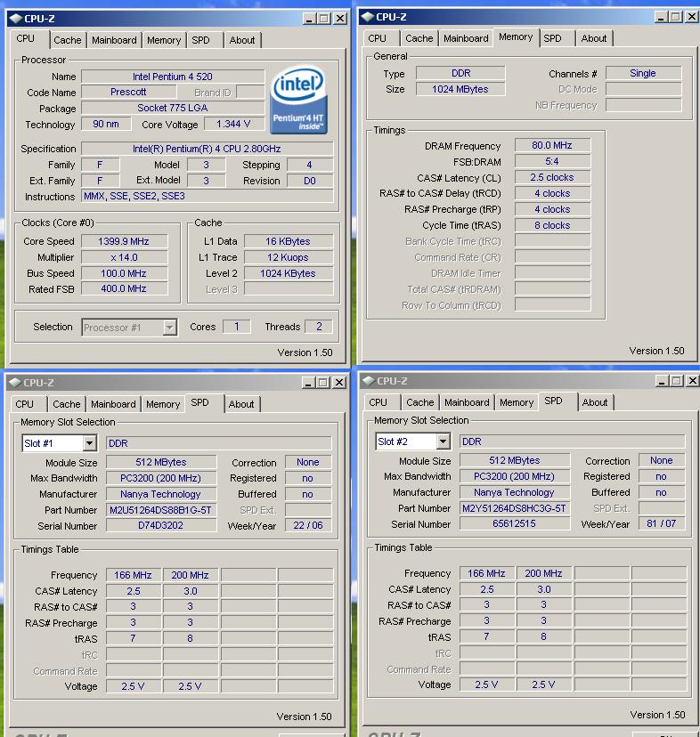The height and width of the screenshot is (737, 700).
Task: Click the Cycle Time (tRAS) value '8 clocks'
Action: 552,225
